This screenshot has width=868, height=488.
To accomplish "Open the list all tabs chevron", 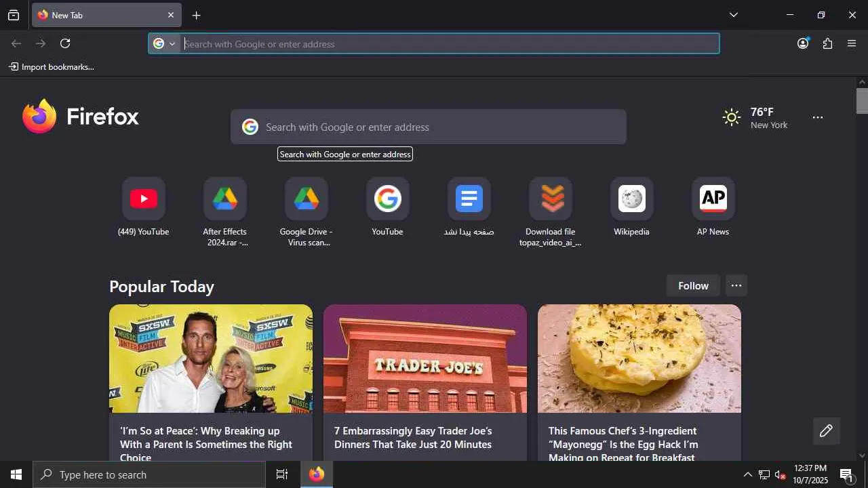I will [734, 15].
